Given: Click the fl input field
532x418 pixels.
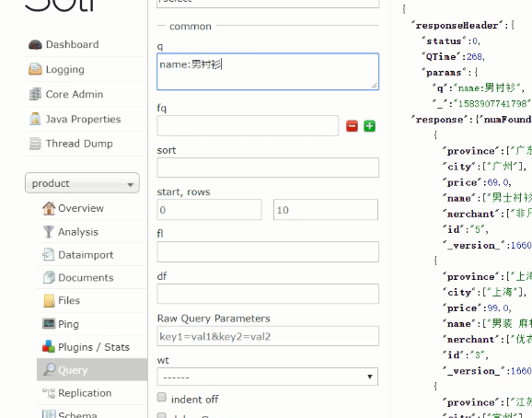Looking at the screenshot, I should (x=268, y=251).
